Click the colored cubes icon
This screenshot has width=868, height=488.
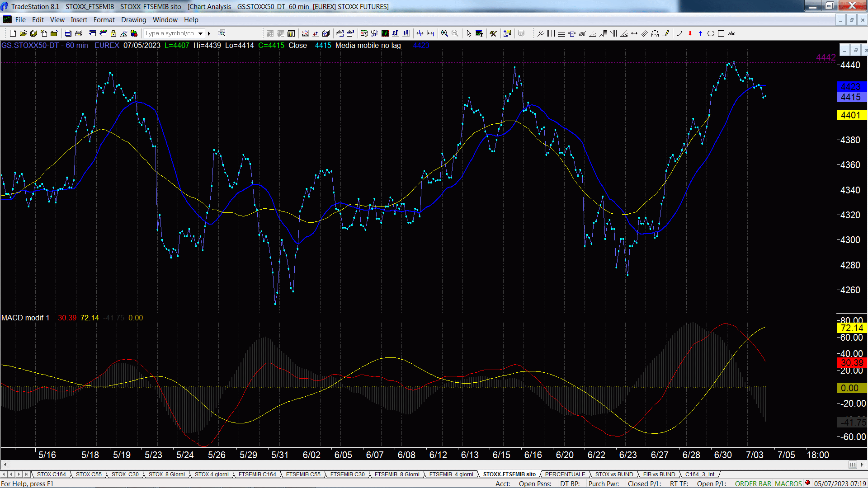pyautogui.click(x=134, y=33)
